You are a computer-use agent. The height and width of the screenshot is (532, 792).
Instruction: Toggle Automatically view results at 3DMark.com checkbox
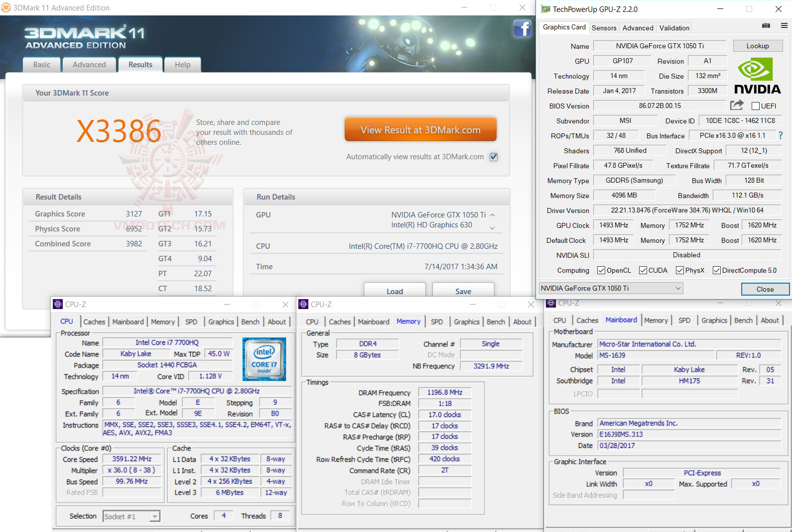pos(494,157)
